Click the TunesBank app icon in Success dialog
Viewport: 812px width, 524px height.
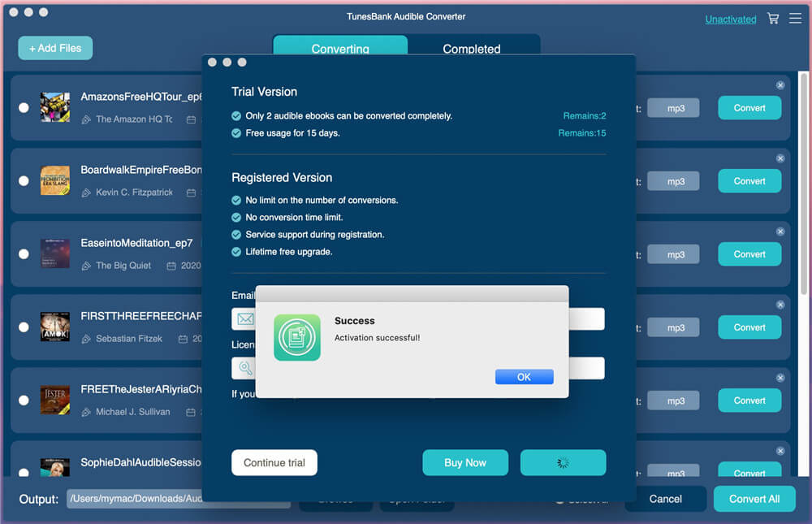click(297, 337)
